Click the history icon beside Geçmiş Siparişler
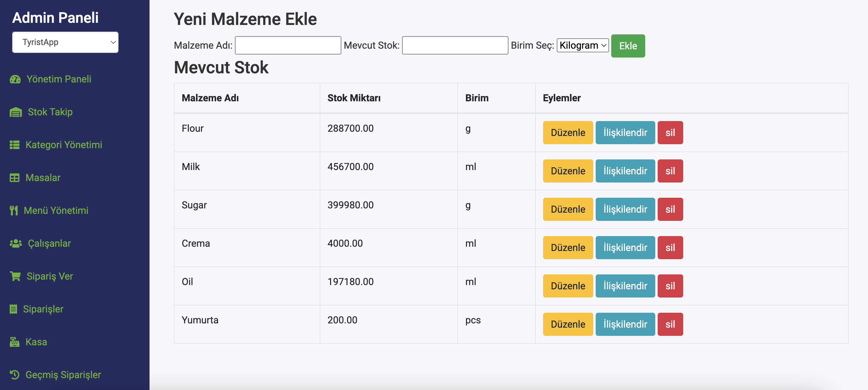The width and height of the screenshot is (868, 390). [15, 375]
